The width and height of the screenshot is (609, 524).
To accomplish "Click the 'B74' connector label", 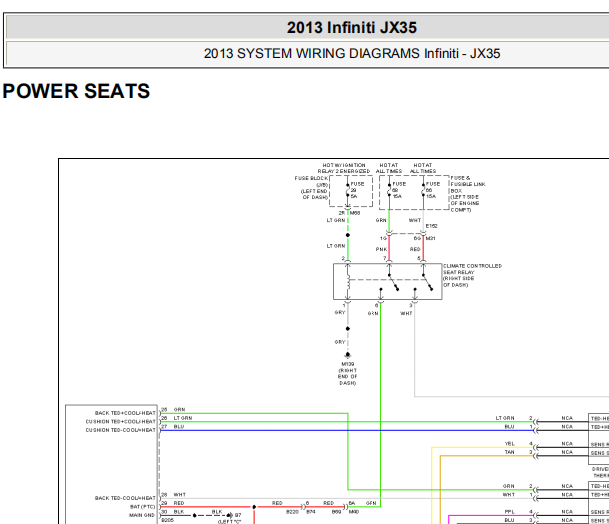I will 311,512.
